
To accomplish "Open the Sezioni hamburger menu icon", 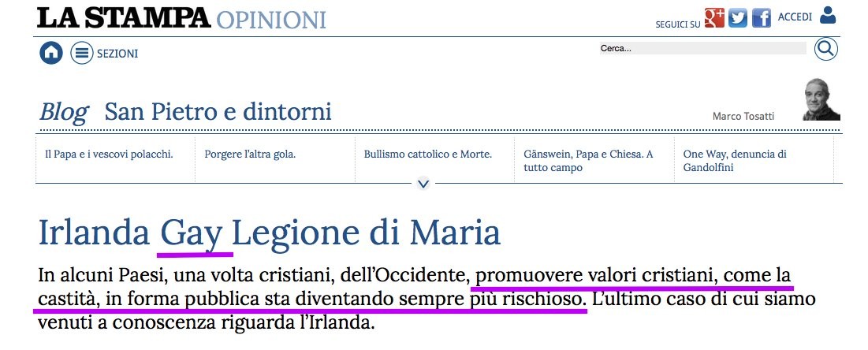I will (x=82, y=53).
